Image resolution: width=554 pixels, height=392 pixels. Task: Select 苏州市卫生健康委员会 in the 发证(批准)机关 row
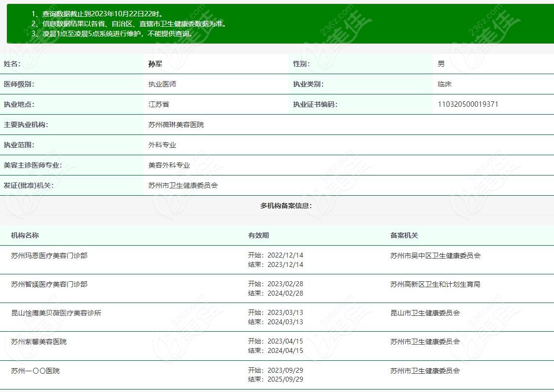183,185
